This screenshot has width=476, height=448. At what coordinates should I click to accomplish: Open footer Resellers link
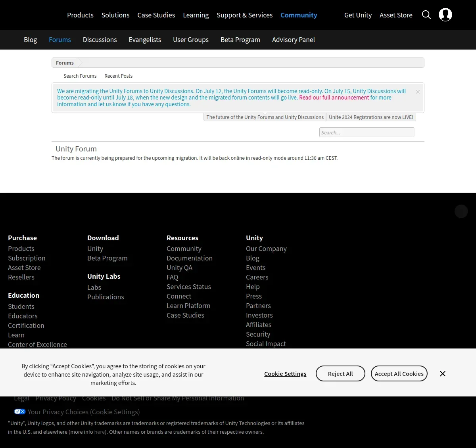pos(21,277)
